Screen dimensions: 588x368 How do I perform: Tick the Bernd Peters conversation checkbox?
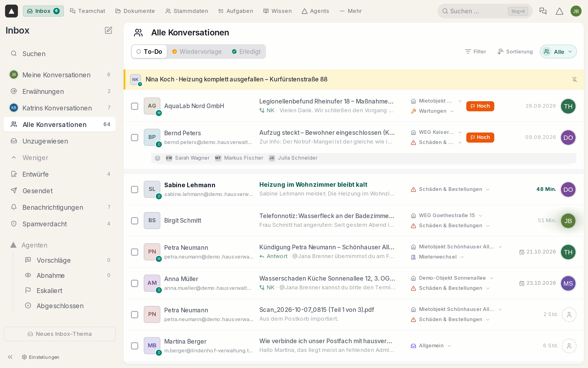pyautogui.click(x=135, y=137)
